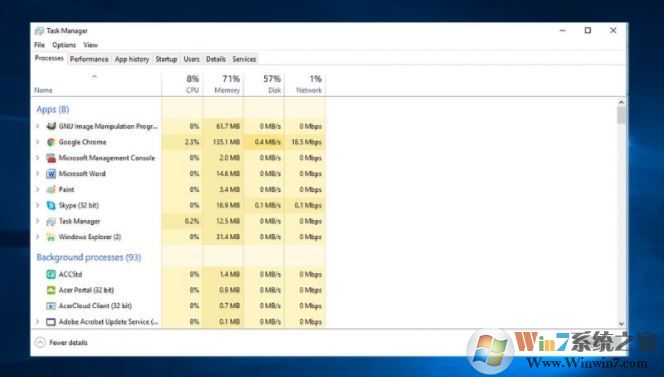Click the scrollbar down arrow
Image resolution: width=664 pixels, height=377 pixels.
(x=621, y=324)
